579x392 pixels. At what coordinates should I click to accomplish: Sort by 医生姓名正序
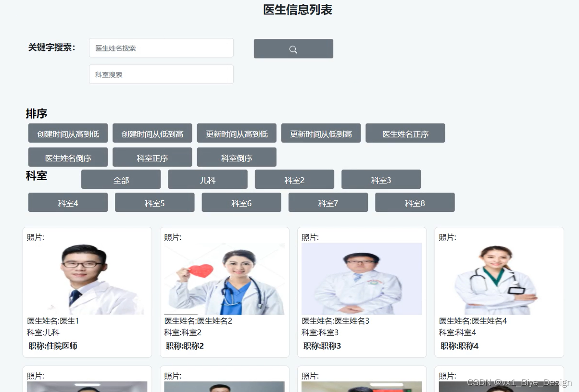[x=405, y=133]
